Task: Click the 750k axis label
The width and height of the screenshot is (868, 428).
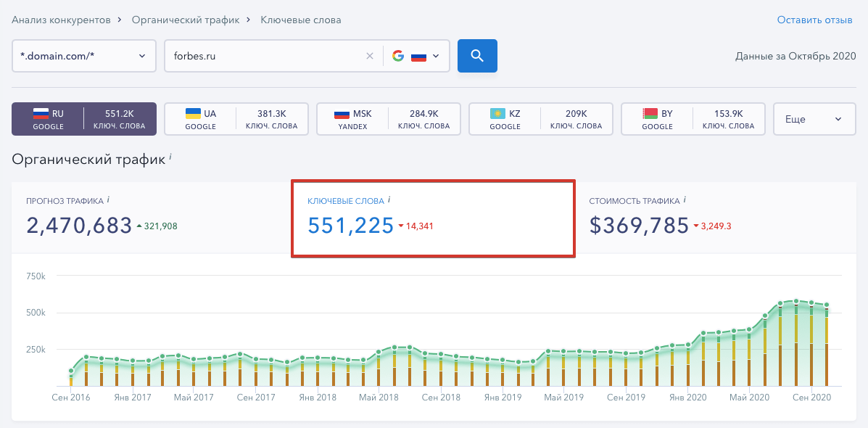Action: click(x=35, y=276)
